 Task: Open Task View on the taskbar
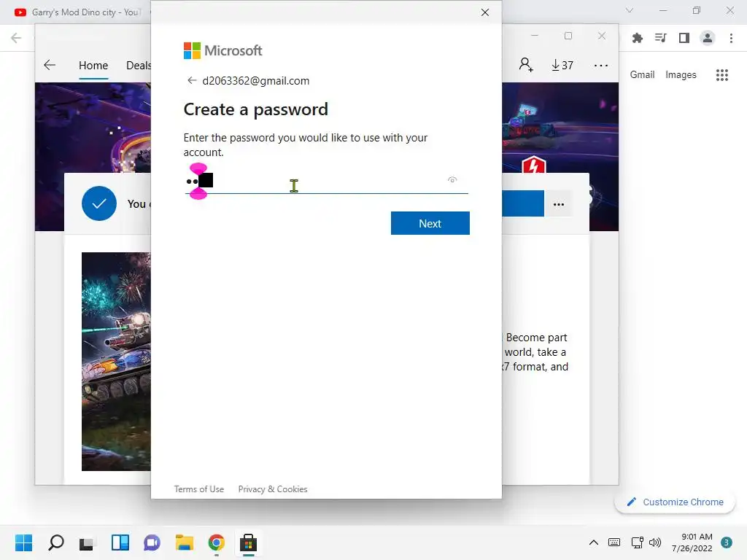click(88, 542)
